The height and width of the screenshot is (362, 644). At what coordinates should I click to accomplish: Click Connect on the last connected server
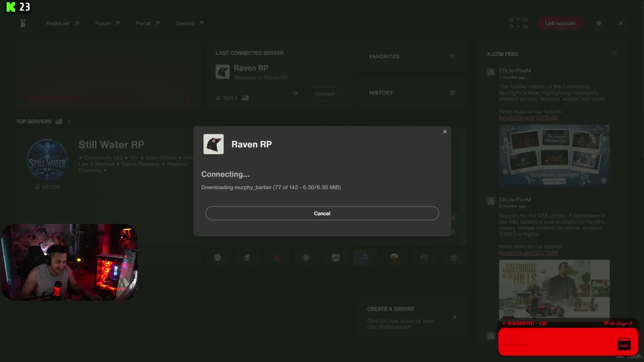coord(325,94)
